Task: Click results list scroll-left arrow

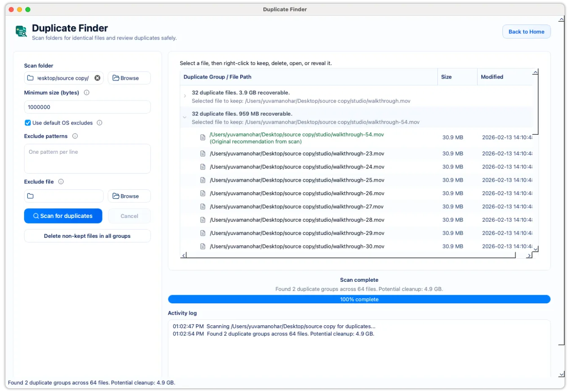Action: click(183, 256)
